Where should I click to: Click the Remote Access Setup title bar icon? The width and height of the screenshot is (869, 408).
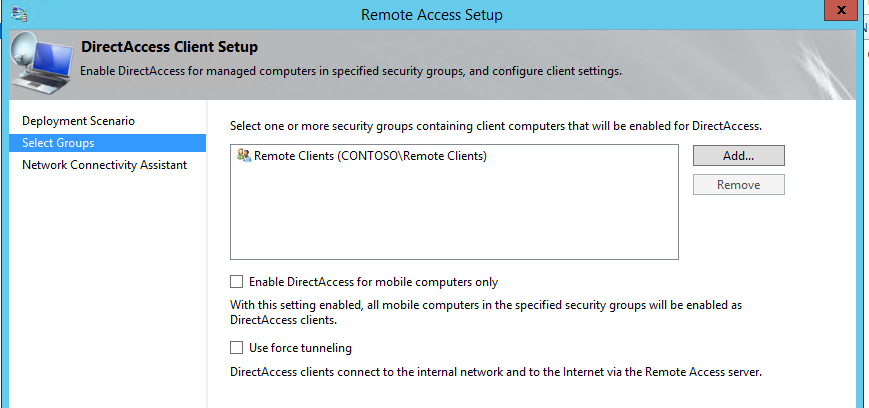coord(19,13)
